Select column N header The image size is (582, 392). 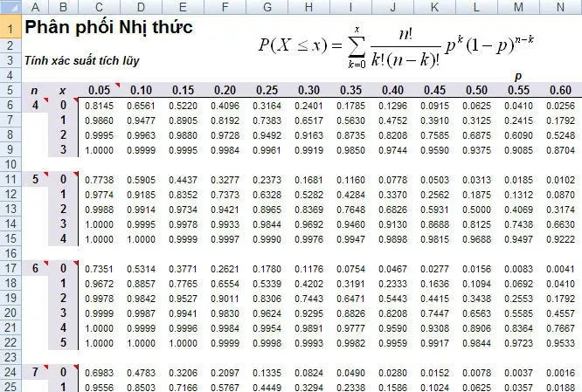[x=558, y=7]
